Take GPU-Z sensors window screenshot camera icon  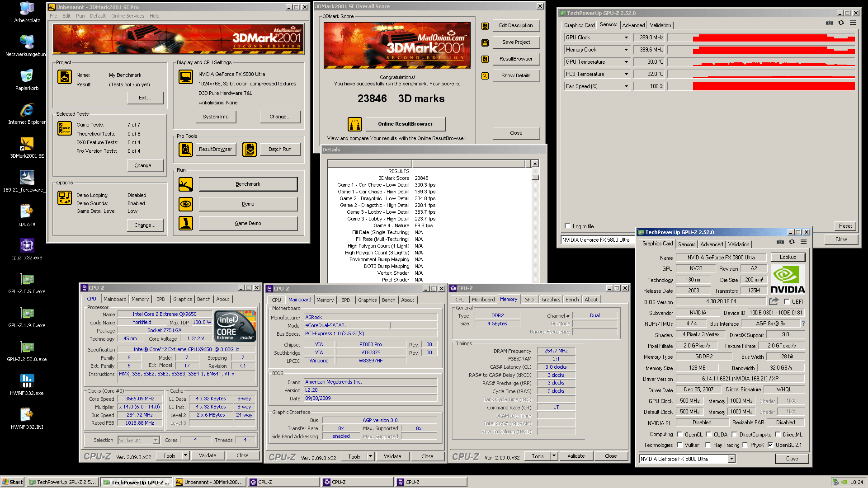(830, 23)
